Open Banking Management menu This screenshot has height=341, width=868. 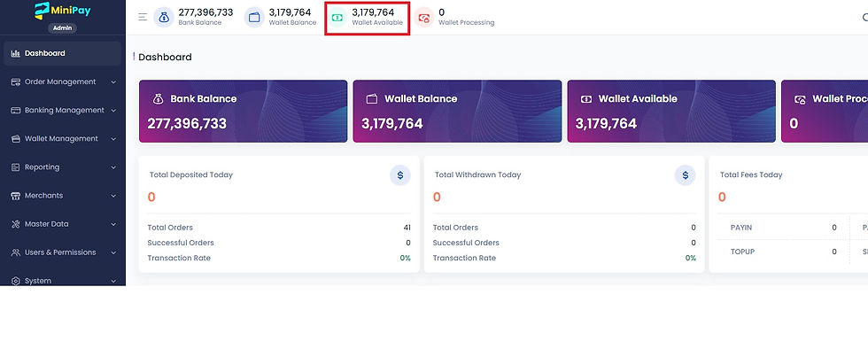coord(62,110)
